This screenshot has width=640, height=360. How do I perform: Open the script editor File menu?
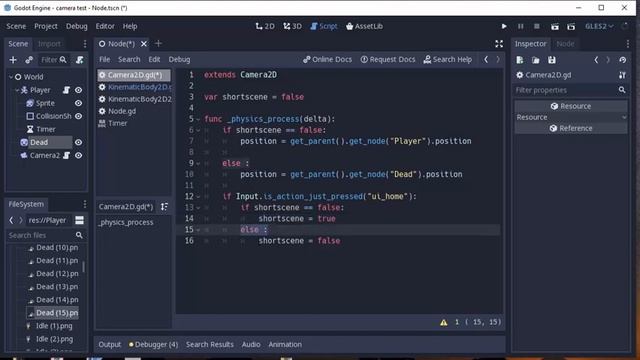pyautogui.click(x=104, y=59)
